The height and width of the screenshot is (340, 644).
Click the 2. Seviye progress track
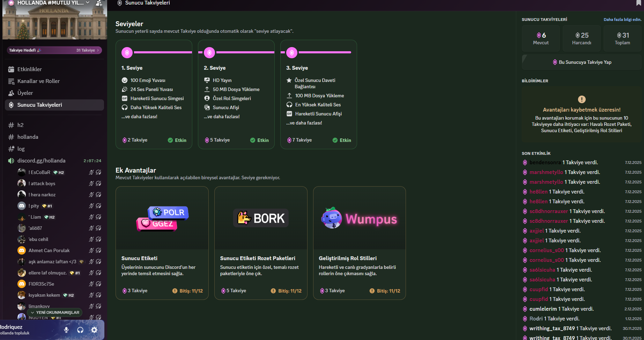pos(245,52)
